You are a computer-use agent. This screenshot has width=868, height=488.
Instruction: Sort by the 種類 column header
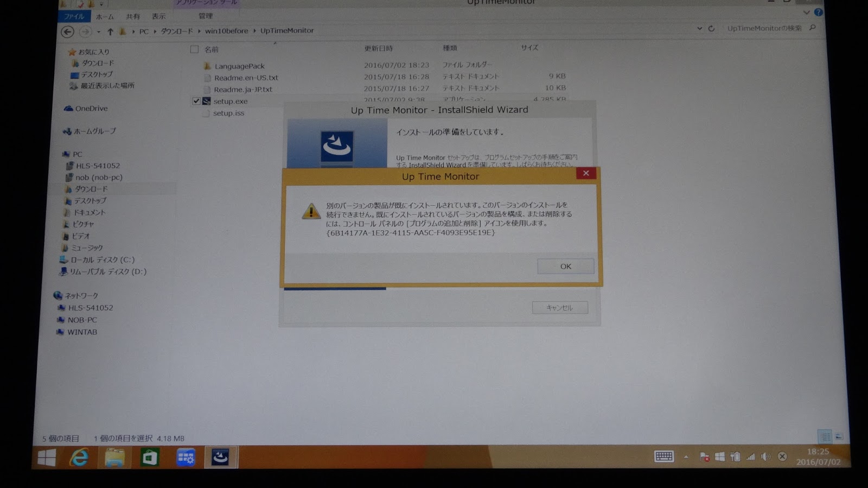point(450,48)
